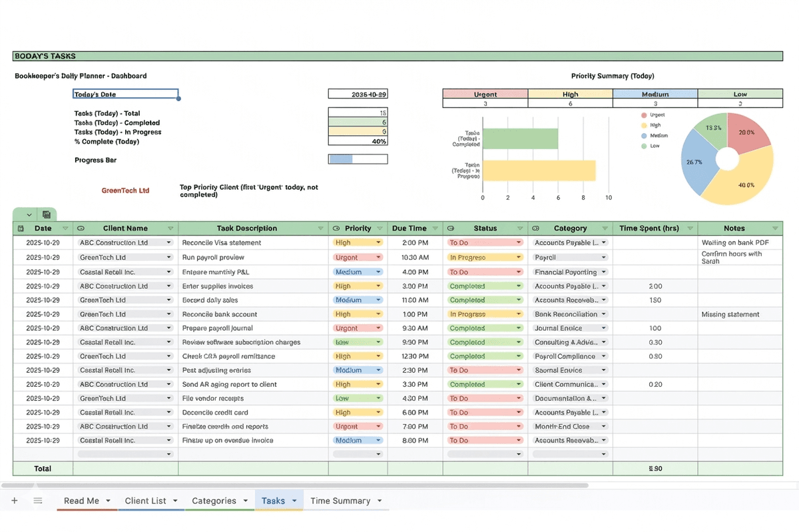Select the '40%' percent complete cell
Viewport: 799px width, 532px height.
point(358,141)
